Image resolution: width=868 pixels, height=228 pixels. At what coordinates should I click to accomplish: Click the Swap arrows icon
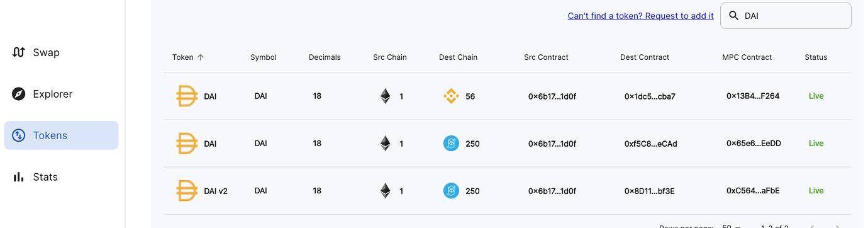[19, 52]
